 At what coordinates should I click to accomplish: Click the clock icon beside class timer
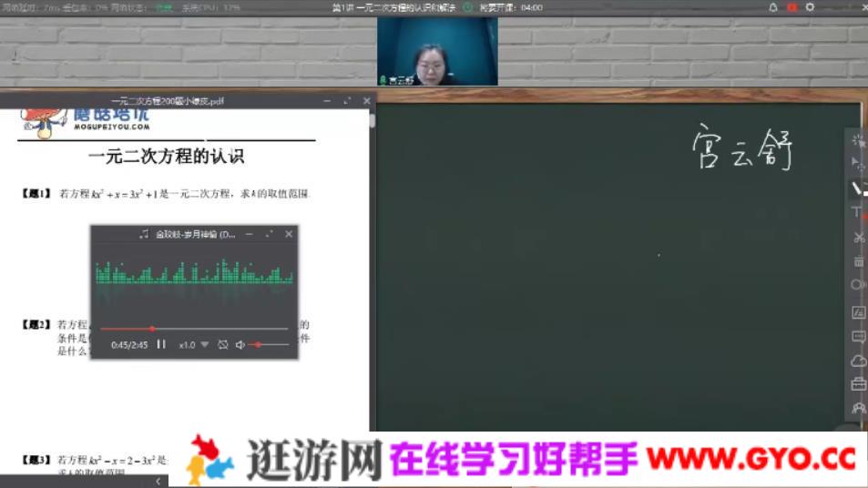468,7
